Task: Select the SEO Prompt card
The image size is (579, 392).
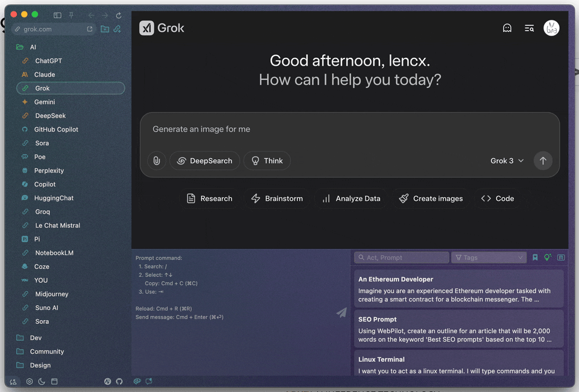Action: coord(459,329)
